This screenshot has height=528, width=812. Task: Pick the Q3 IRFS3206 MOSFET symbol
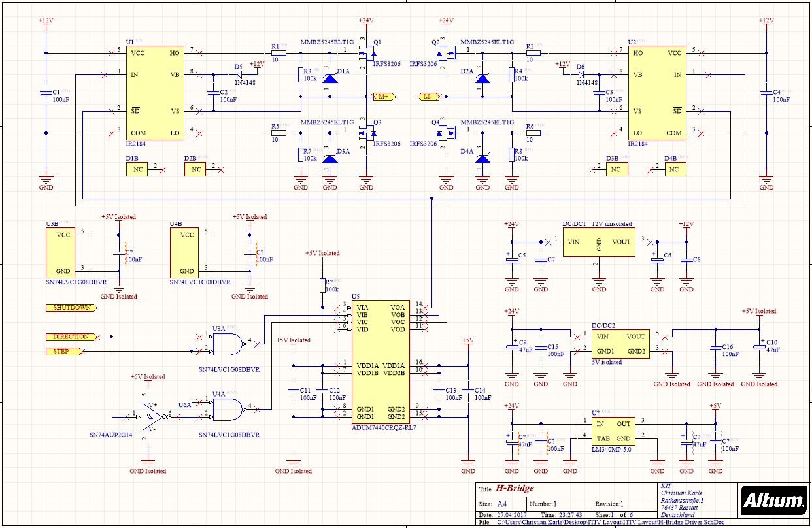[x=366, y=133]
